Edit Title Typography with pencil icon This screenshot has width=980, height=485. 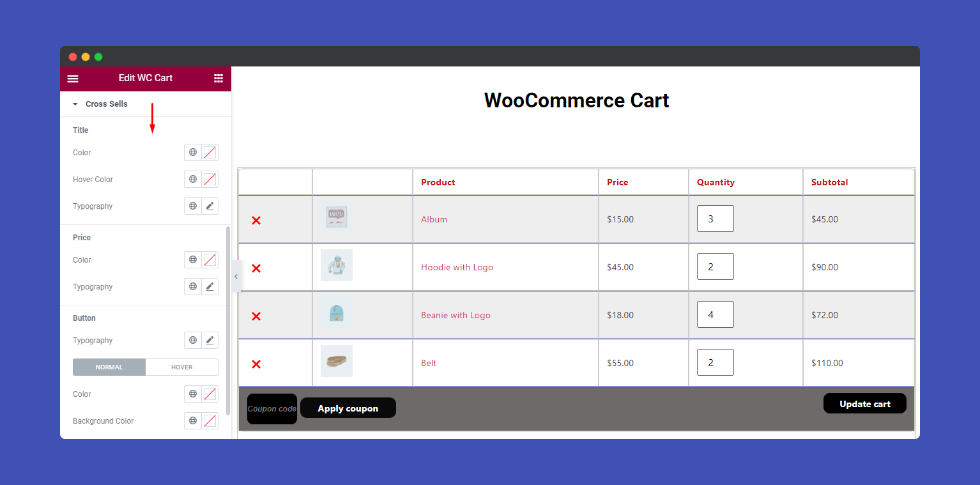[x=210, y=206]
